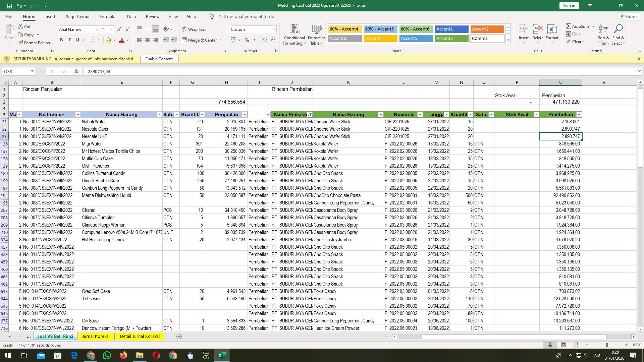Click the Percent Style icon
The width and height of the screenshot is (644, 362).
click(247, 40)
